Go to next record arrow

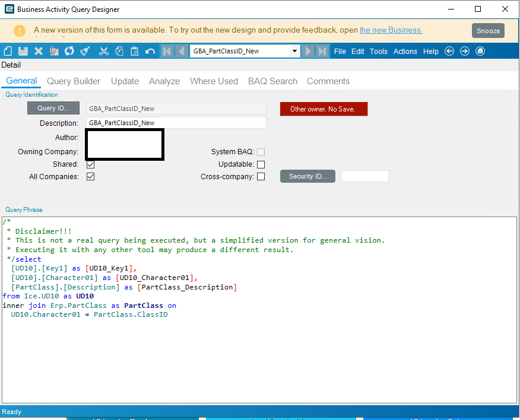click(x=307, y=51)
